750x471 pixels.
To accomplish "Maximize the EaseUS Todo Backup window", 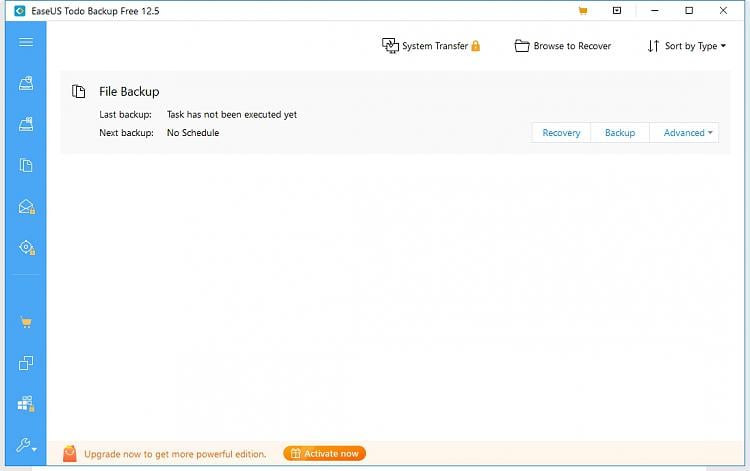I will pyautogui.click(x=689, y=11).
